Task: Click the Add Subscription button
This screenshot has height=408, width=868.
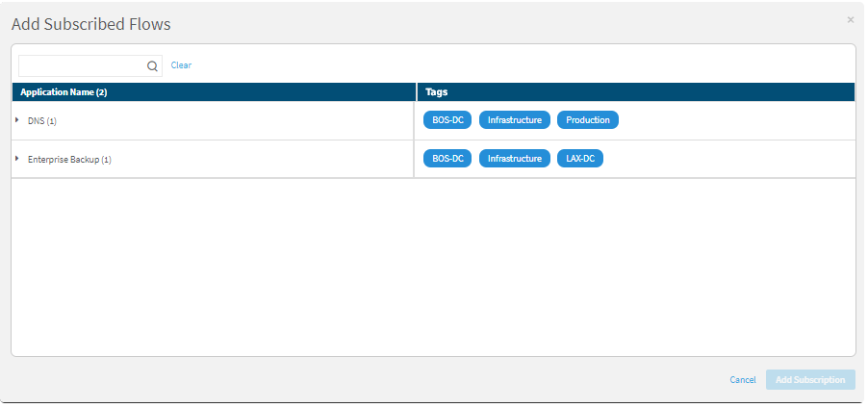Action: pos(810,380)
